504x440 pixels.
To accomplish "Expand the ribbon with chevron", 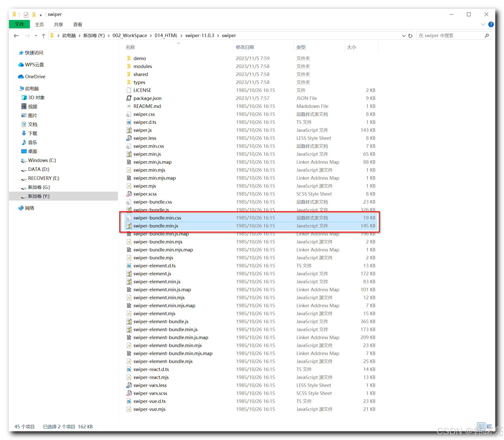I will 483,24.
